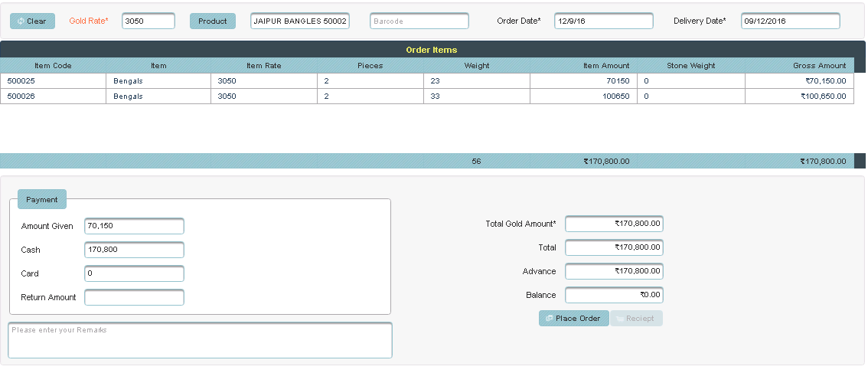
Task: Click the Card amount field
Action: coord(134,274)
